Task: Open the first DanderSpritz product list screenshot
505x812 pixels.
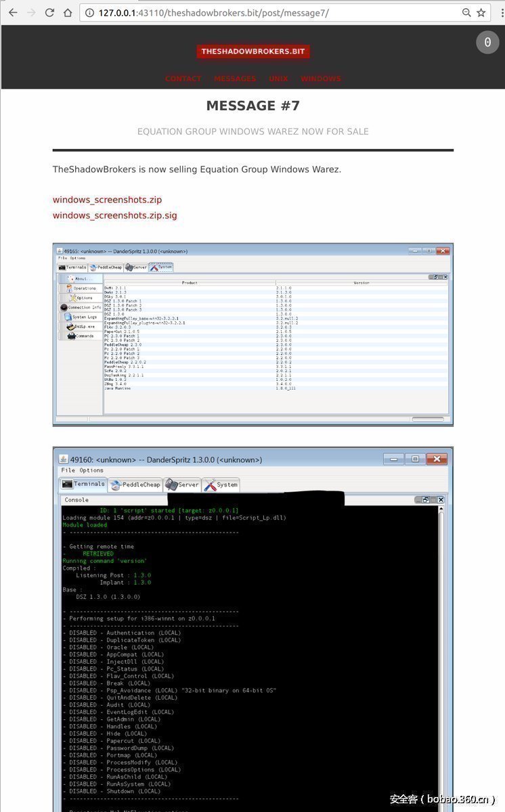Action: [x=252, y=334]
